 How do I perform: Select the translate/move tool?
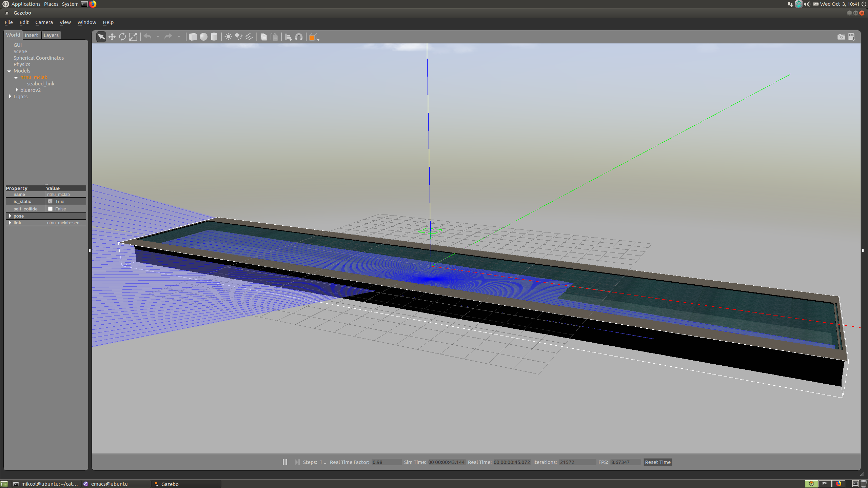(112, 37)
